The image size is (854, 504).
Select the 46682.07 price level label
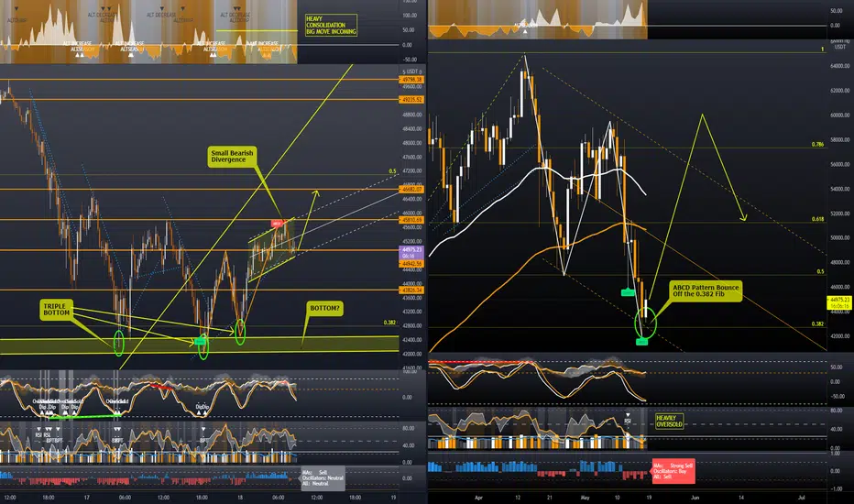click(411, 189)
